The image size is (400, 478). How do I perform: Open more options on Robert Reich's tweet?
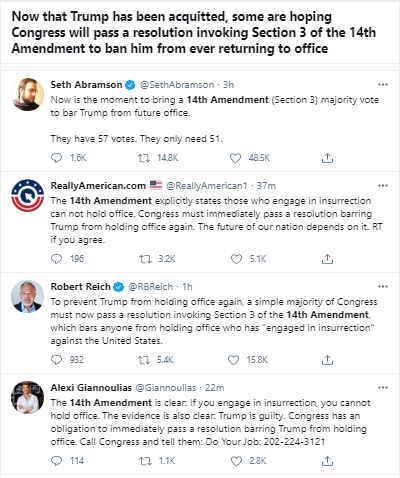(x=383, y=287)
